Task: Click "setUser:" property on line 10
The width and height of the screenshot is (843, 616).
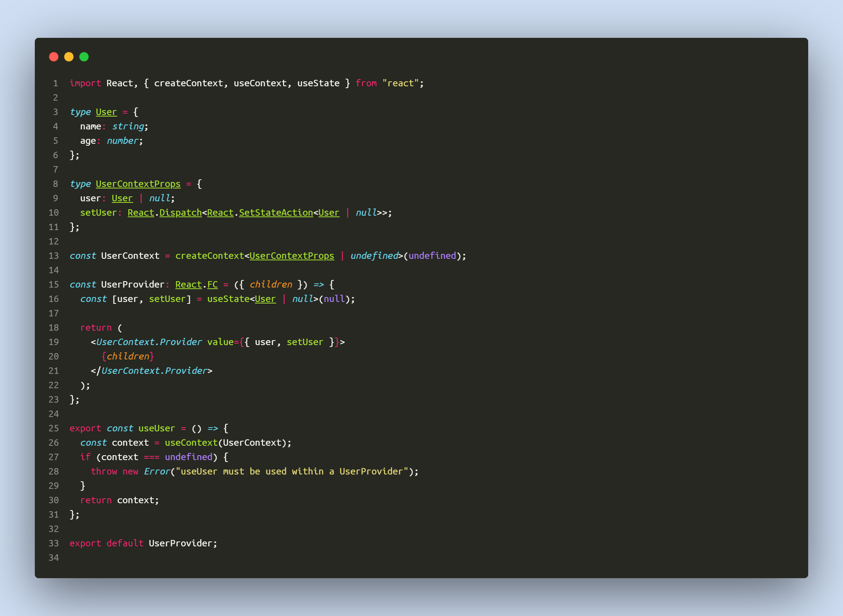Action: click(101, 213)
